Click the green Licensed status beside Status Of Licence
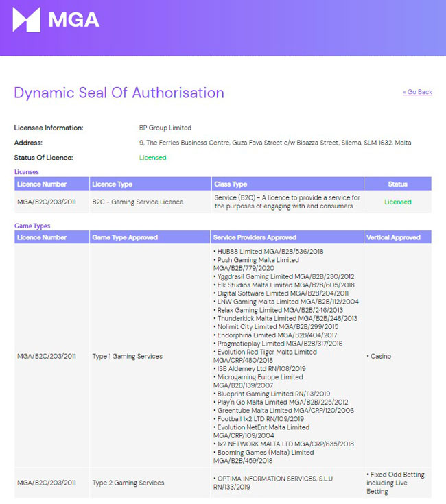Screen dimensions: 446x504 [152, 158]
